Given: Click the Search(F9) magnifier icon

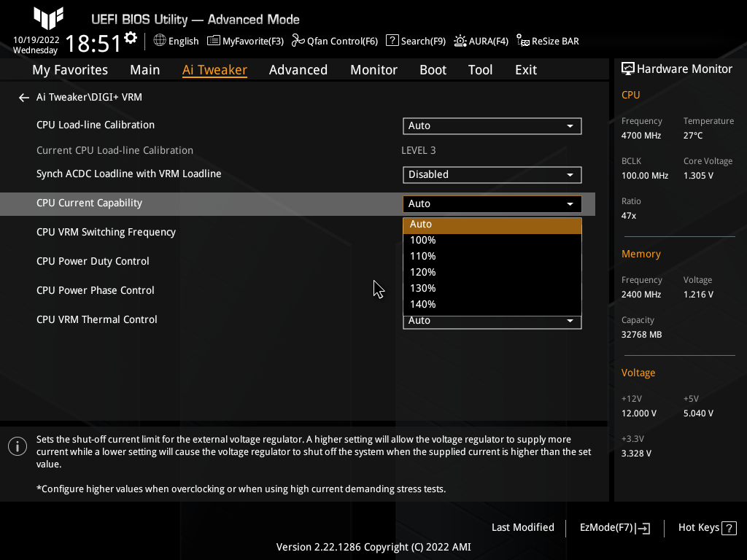Looking at the screenshot, I should (392, 41).
